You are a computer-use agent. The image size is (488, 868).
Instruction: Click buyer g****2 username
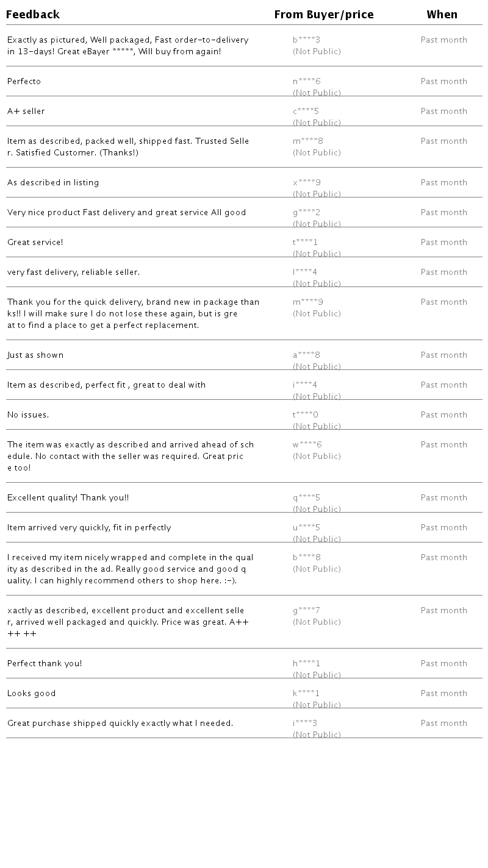coord(306,213)
